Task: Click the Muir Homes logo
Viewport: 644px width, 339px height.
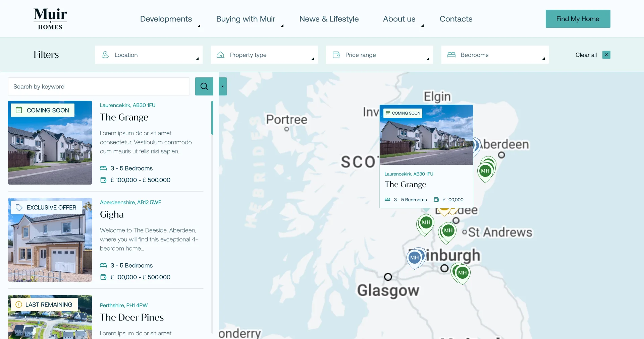Action: pyautogui.click(x=50, y=19)
